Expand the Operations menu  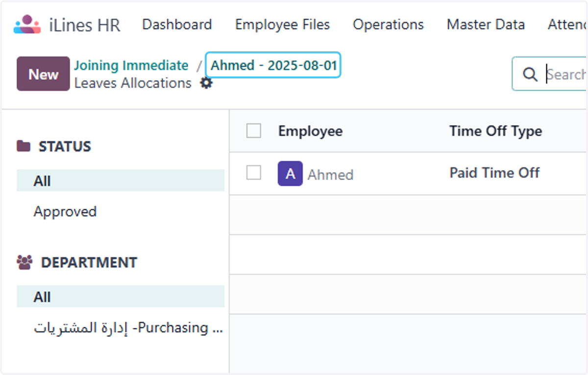click(388, 25)
